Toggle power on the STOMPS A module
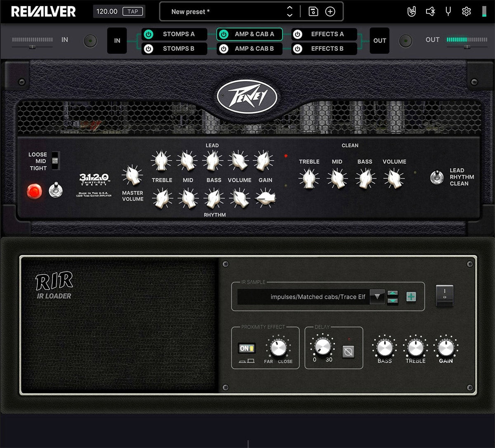Image resolution: width=495 pixels, height=448 pixels. click(x=148, y=34)
